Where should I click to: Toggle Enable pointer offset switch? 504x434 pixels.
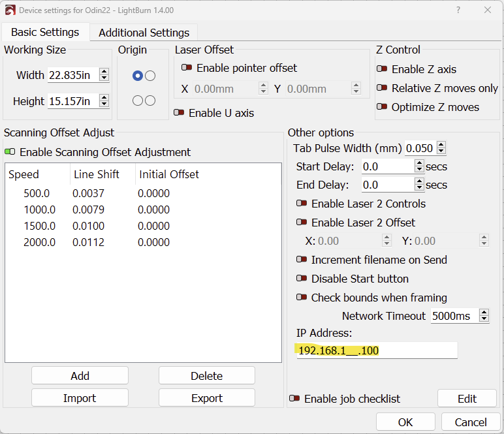click(187, 67)
